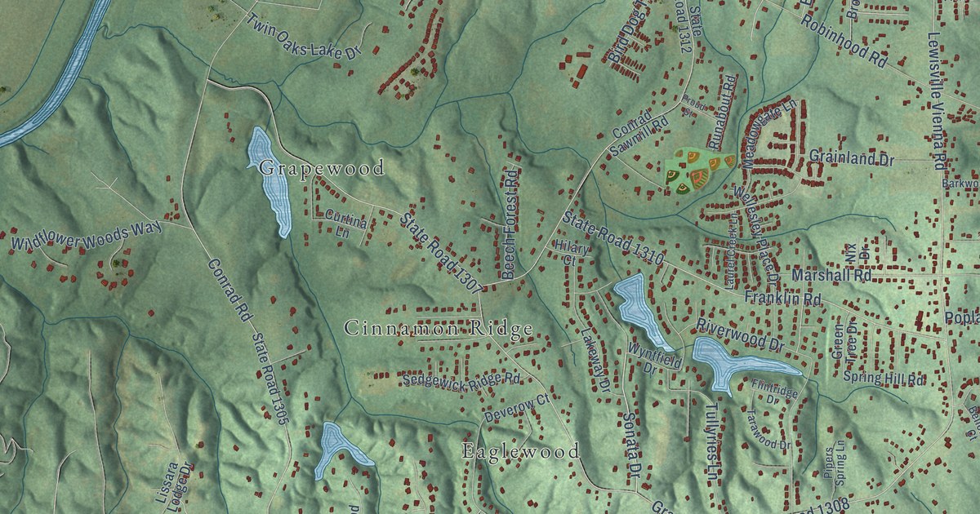Screen dimensions: 980x514
Task: Click the Twin Oaks Lake Dr label
Action: pyautogui.click(x=305, y=38)
